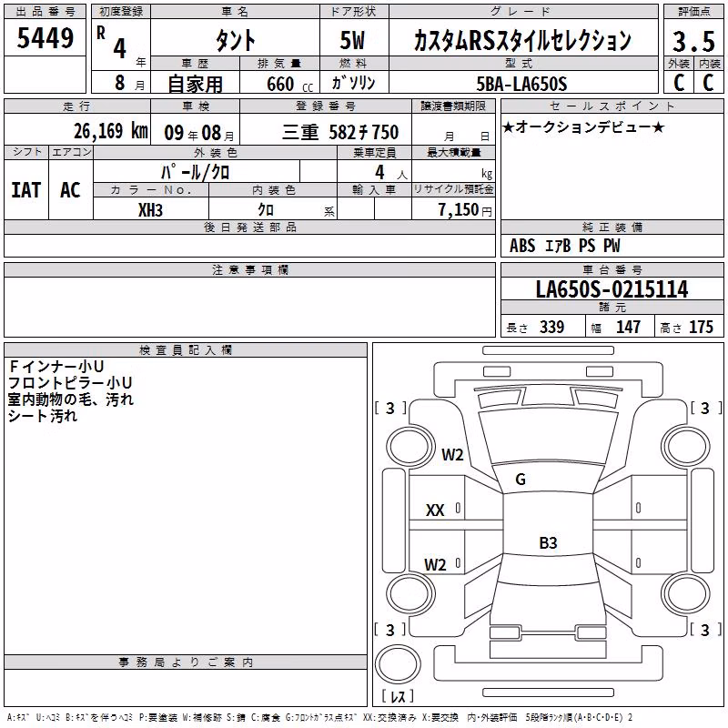
Task: Click the shift type IAT
Action: [26, 190]
